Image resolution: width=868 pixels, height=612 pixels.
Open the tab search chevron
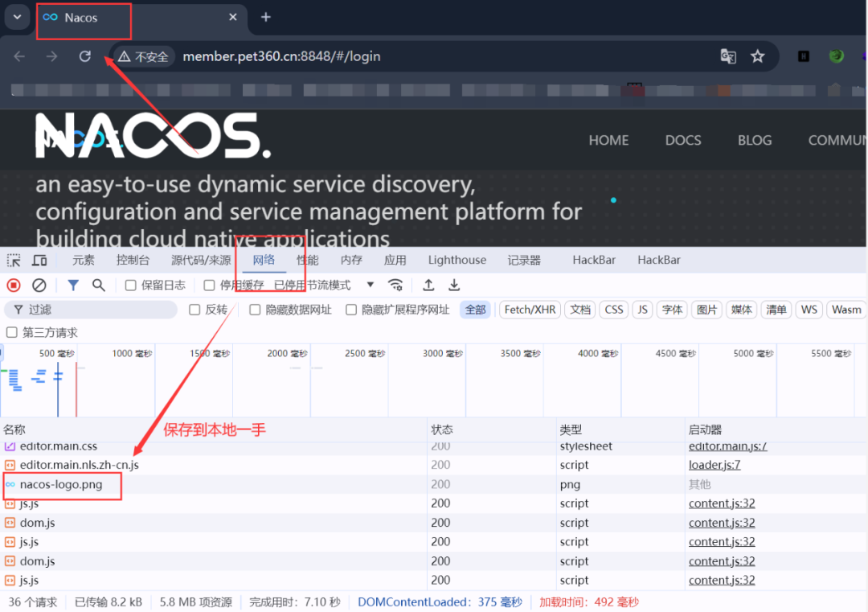(17, 17)
